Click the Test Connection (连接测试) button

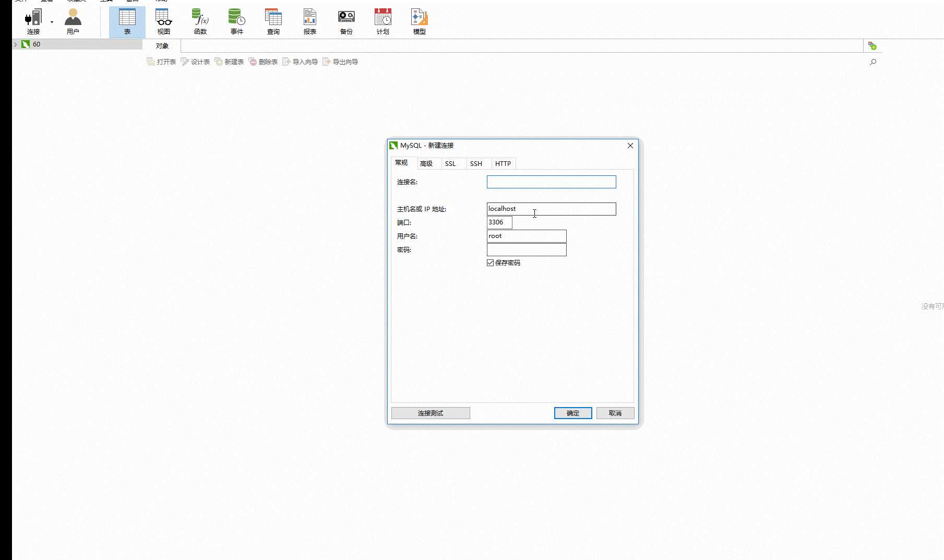[431, 413]
